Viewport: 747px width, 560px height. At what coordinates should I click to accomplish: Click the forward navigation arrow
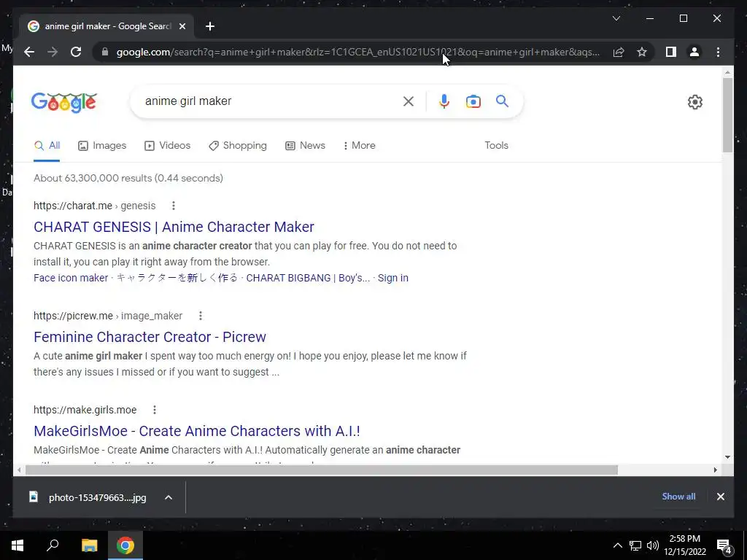(53, 52)
